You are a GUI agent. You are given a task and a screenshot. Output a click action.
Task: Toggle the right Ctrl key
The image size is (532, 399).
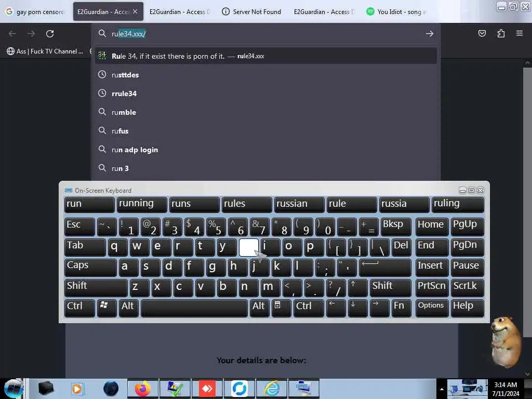click(x=308, y=308)
